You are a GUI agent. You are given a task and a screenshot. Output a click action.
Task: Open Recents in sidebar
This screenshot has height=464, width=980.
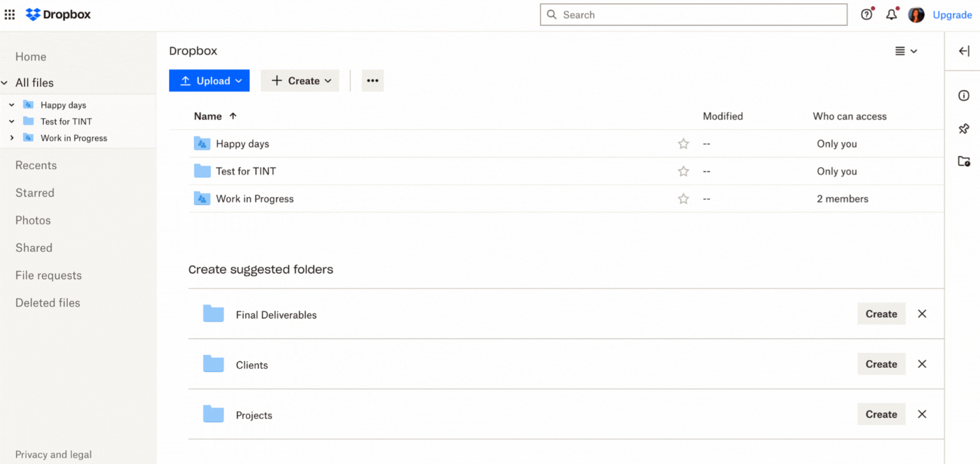tap(36, 165)
